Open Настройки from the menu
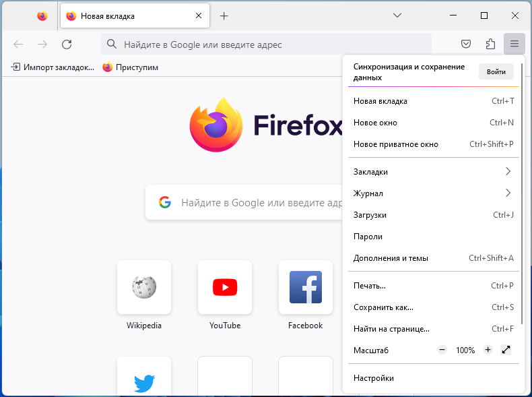This screenshot has width=532, height=397. pyautogui.click(x=434, y=378)
